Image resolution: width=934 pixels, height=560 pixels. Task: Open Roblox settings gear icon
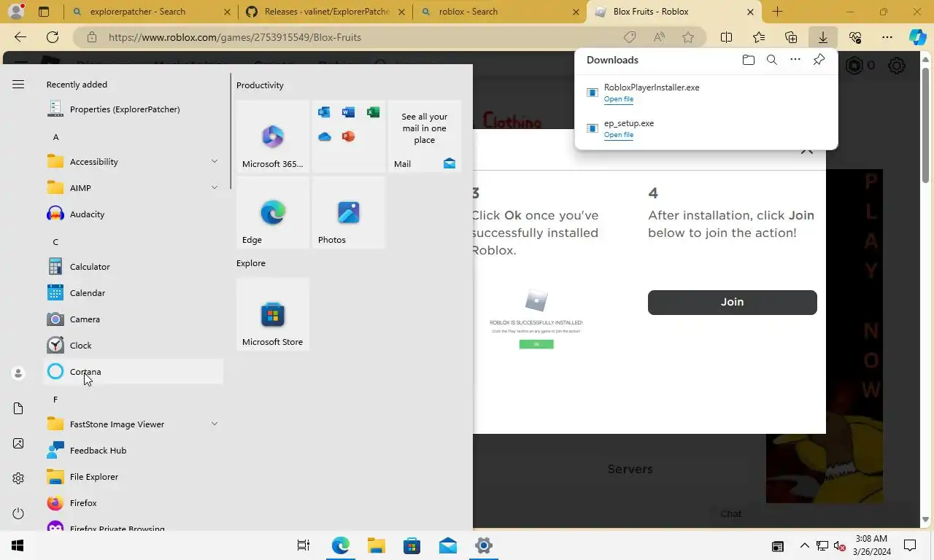[x=897, y=66]
